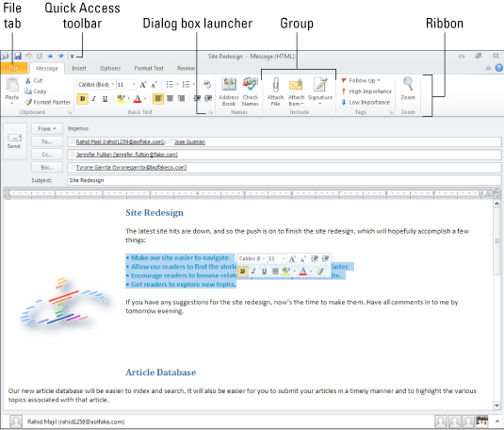This screenshot has width=504, height=430.
Task: Toggle Italic in the ribbon
Action: [x=94, y=98]
